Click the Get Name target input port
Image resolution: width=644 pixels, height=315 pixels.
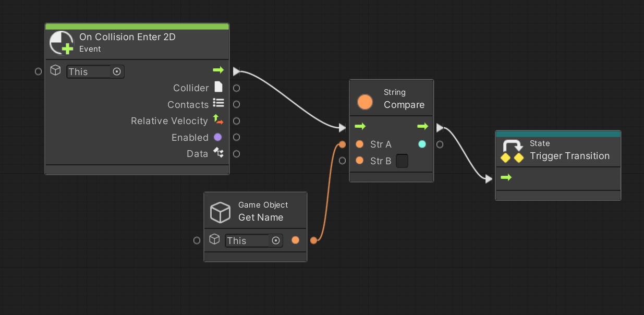[197, 240]
